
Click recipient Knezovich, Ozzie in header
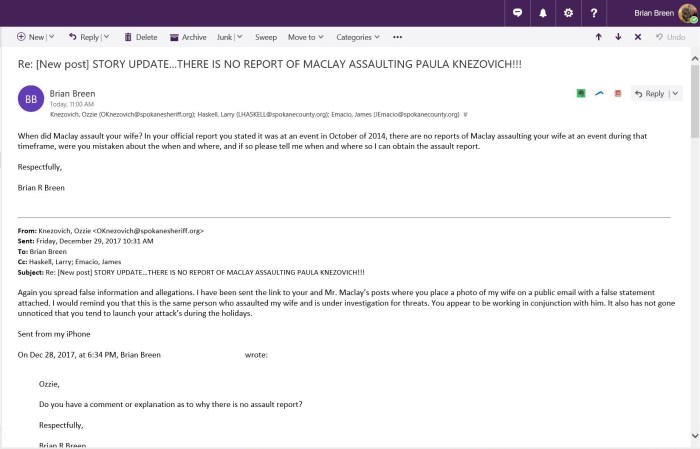tap(122, 114)
